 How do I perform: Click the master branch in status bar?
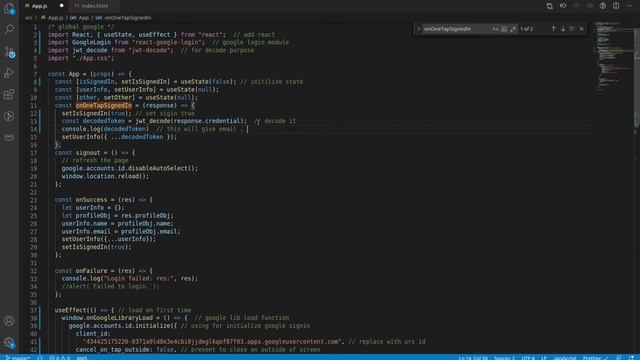click(18, 358)
